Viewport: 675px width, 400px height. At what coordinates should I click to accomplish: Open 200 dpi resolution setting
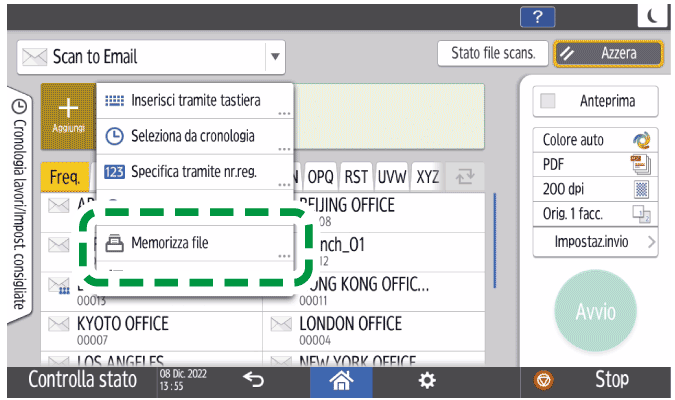(595, 189)
